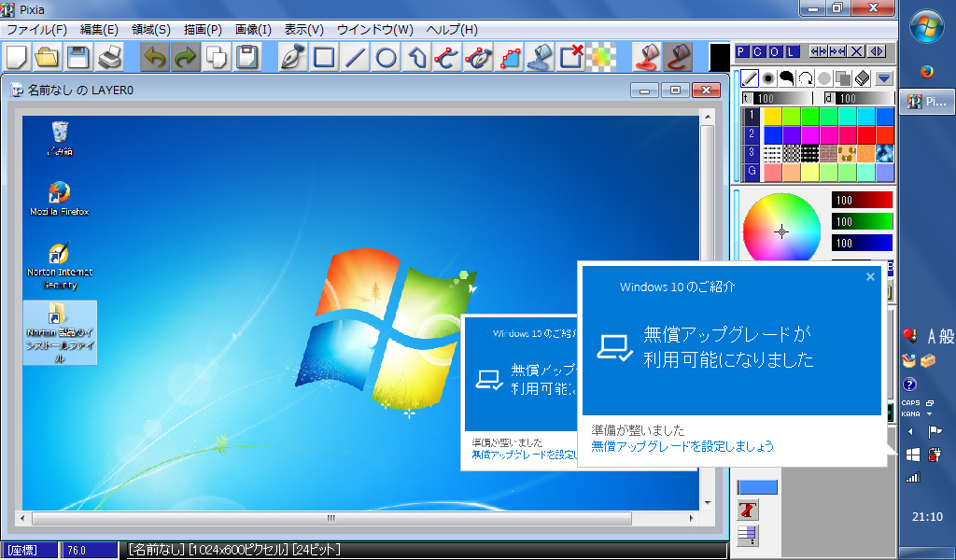Print with the printer icon
956x560 pixels.
110,57
